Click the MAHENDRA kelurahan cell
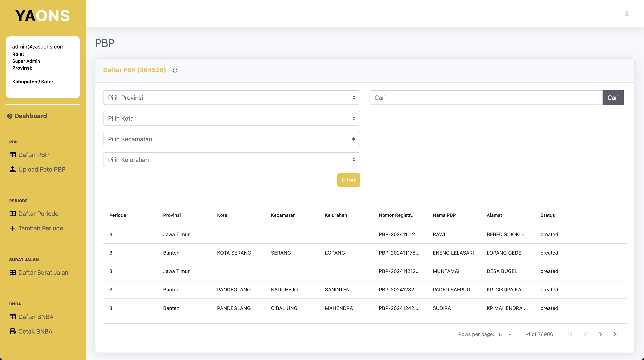The width and height of the screenshot is (644, 360). coord(339,308)
